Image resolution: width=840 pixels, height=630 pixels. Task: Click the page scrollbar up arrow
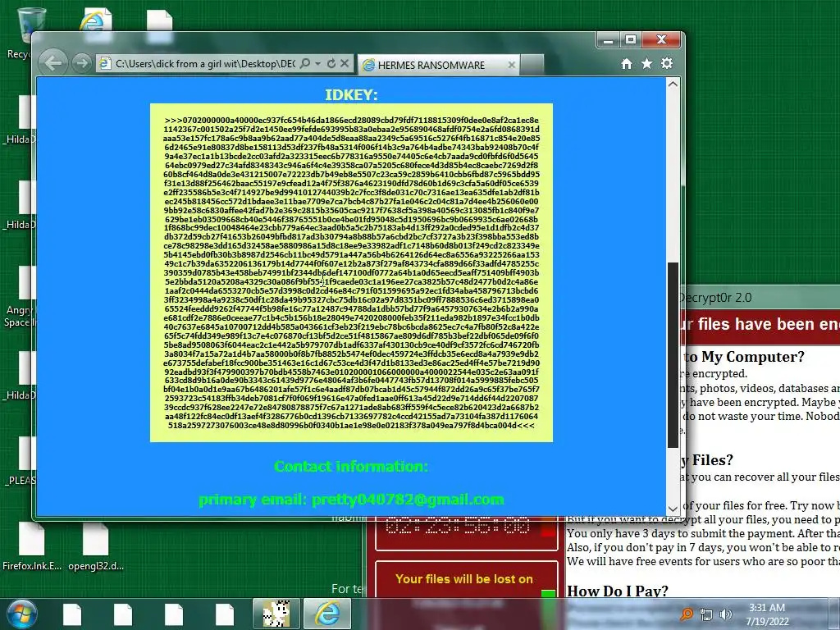point(673,84)
